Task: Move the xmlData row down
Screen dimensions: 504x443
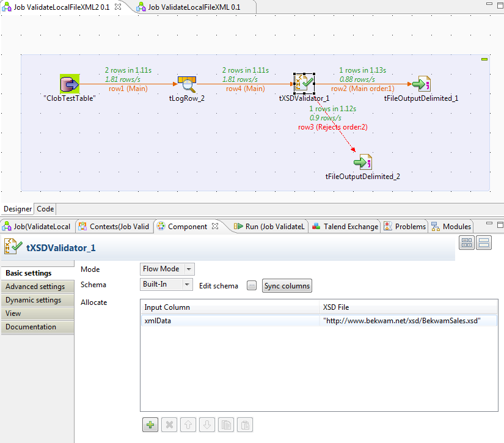Action: (x=206, y=424)
